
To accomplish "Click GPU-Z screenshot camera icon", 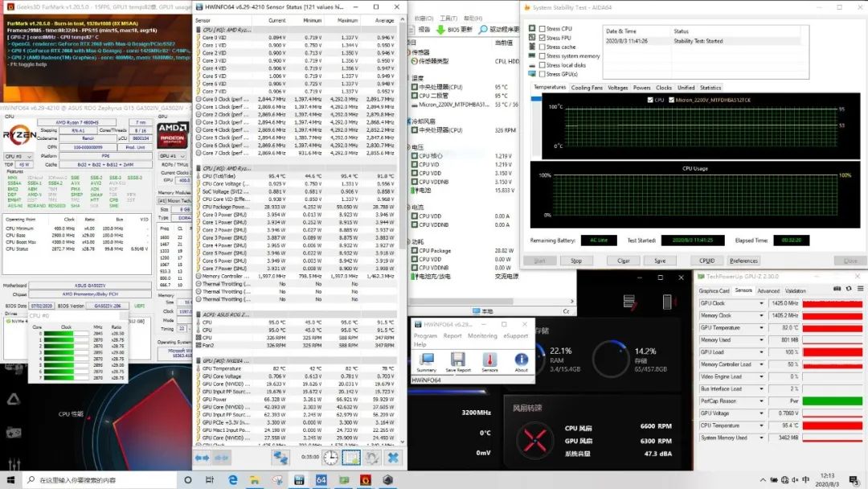I will coord(837,289).
